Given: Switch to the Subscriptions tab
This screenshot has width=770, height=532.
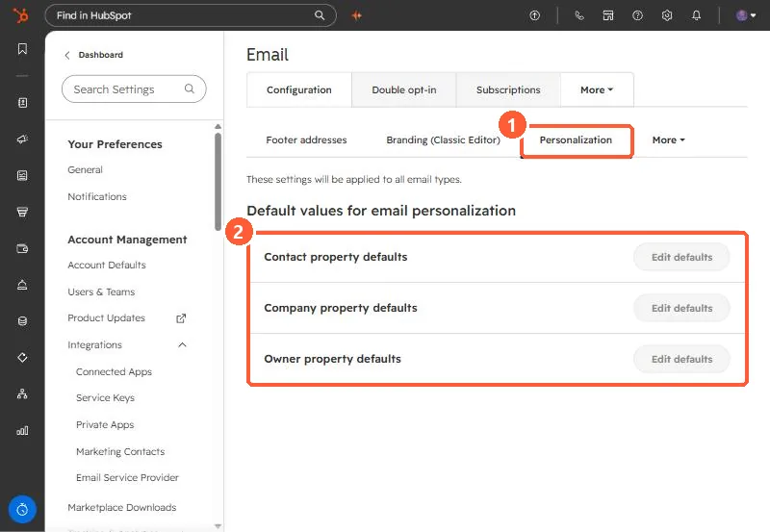Looking at the screenshot, I should click(x=508, y=89).
